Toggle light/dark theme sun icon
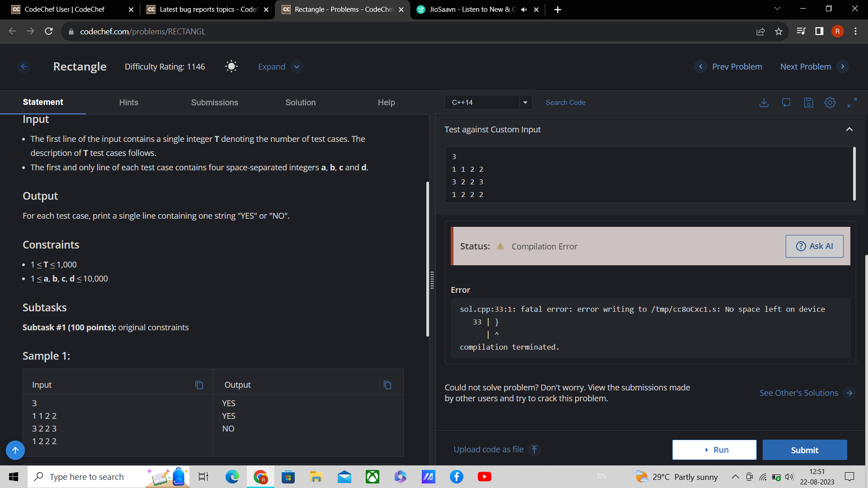868x488 pixels. (x=231, y=66)
